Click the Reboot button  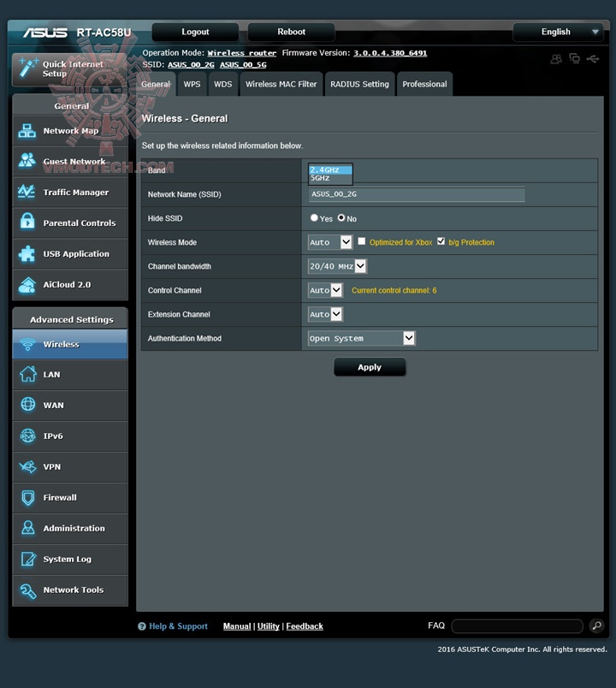tap(291, 32)
